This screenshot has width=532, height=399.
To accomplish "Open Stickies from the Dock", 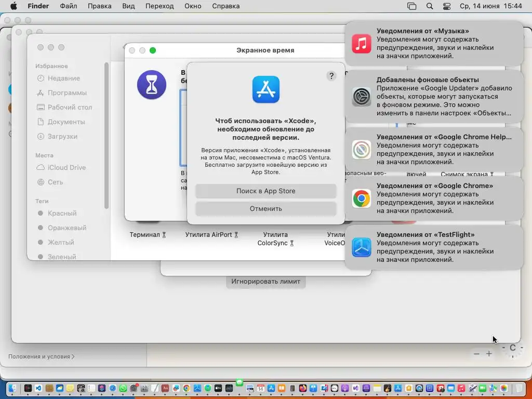I will coord(70,388).
